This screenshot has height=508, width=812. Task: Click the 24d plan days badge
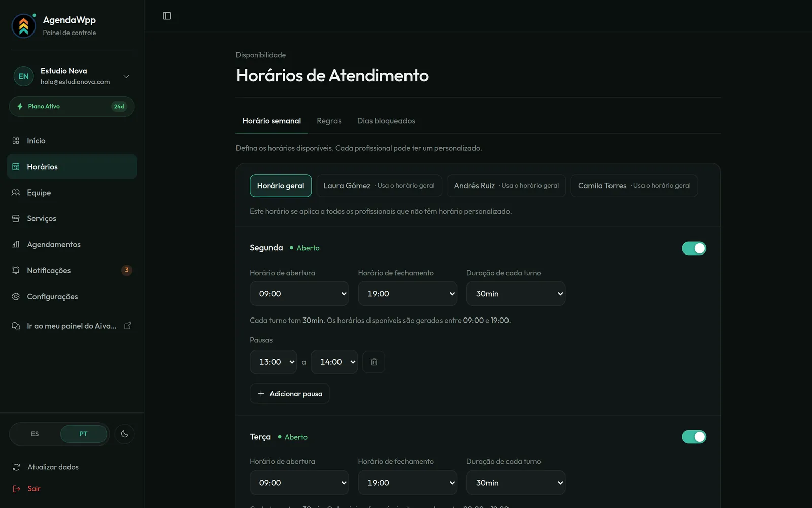coord(119,106)
